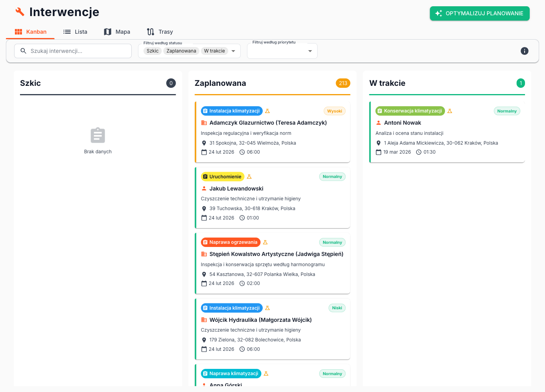Go to the Trasy tab
Screen dimensions: 545x392
(x=160, y=32)
